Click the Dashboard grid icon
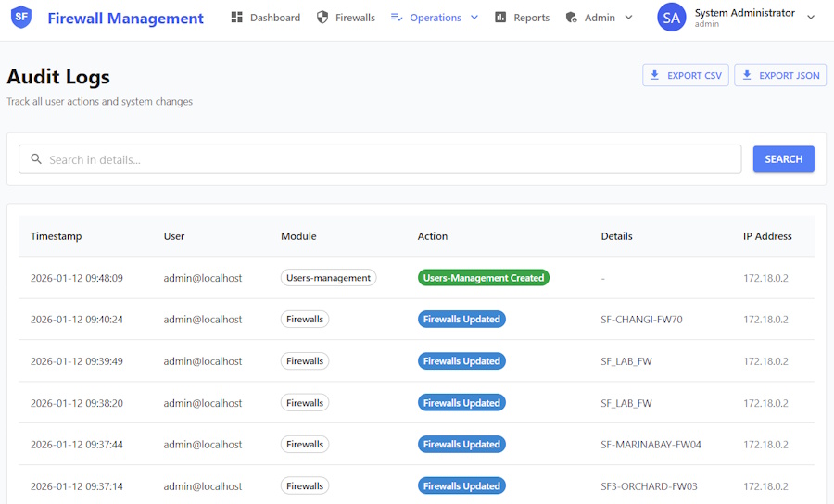The width and height of the screenshot is (834, 504). coord(237,18)
